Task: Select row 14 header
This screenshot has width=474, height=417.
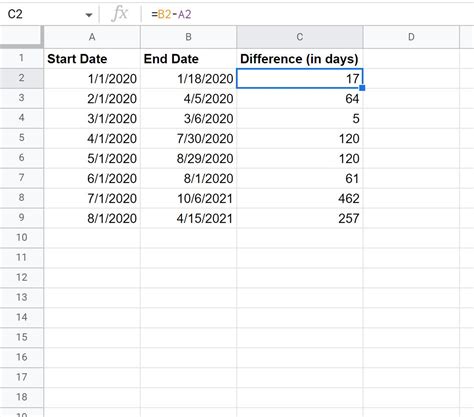Action: point(21,317)
